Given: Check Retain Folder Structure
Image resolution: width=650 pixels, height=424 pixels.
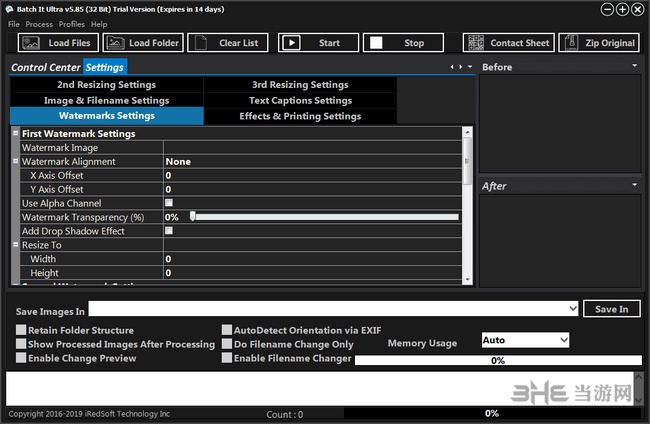Looking at the screenshot, I should [21, 330].
